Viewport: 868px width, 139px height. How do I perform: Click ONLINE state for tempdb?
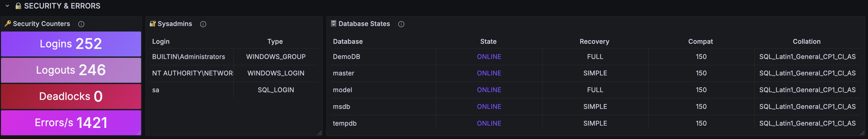[x=489, y=124]
